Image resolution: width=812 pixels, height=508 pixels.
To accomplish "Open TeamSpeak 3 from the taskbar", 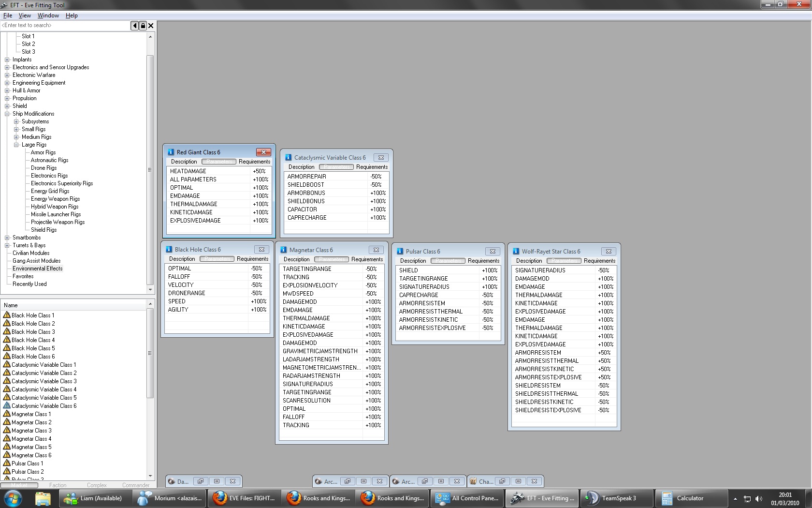I will click(x=617, y=498).
